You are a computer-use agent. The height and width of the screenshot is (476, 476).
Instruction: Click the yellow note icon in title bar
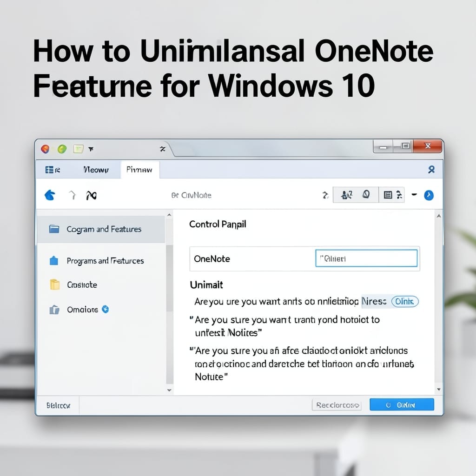click(x=78, y=149)
